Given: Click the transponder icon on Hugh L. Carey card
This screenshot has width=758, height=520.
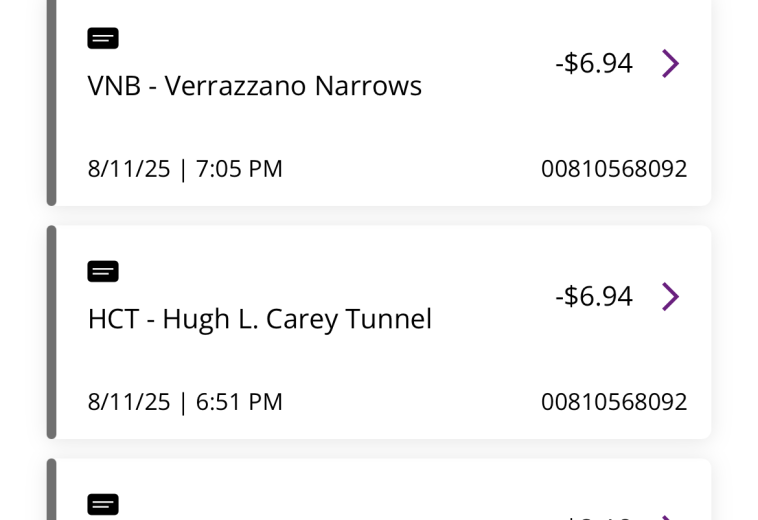Looking at the screenshot, I should click(x=103, y=271).
